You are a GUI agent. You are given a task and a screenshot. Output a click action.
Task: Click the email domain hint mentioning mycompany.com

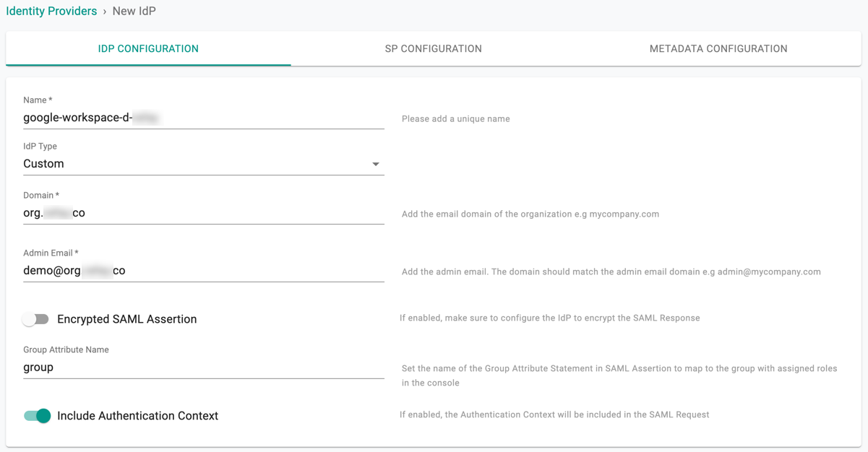point(530,214)
